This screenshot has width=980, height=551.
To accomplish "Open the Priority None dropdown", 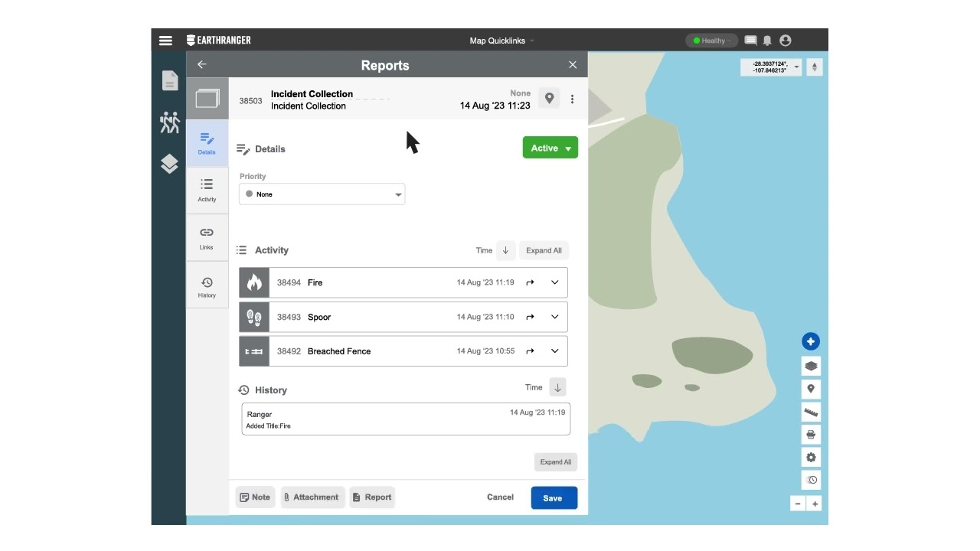I will (322, 194).
